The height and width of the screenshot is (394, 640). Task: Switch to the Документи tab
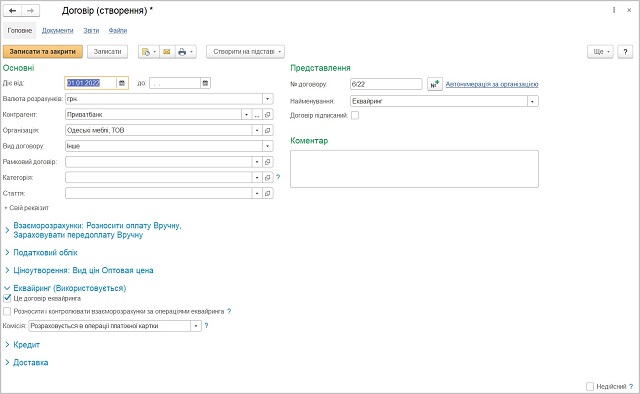point(58,31)
